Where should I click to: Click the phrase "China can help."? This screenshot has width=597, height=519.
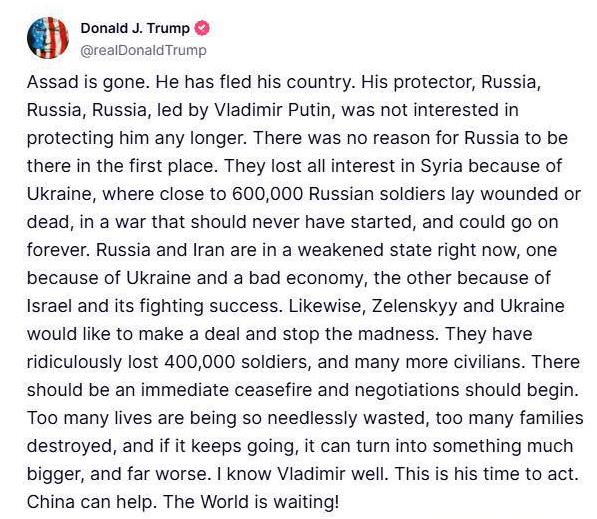coord(91,502)
